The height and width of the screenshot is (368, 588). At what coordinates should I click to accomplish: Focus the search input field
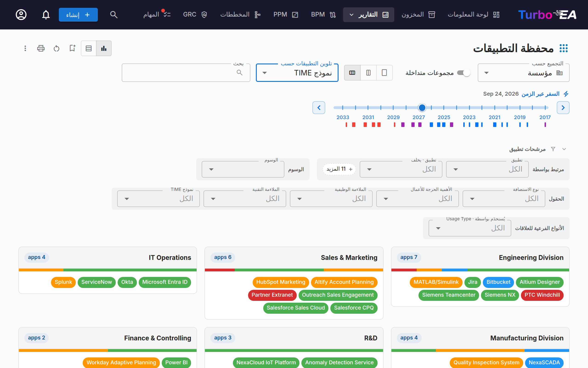pos(186,73)
